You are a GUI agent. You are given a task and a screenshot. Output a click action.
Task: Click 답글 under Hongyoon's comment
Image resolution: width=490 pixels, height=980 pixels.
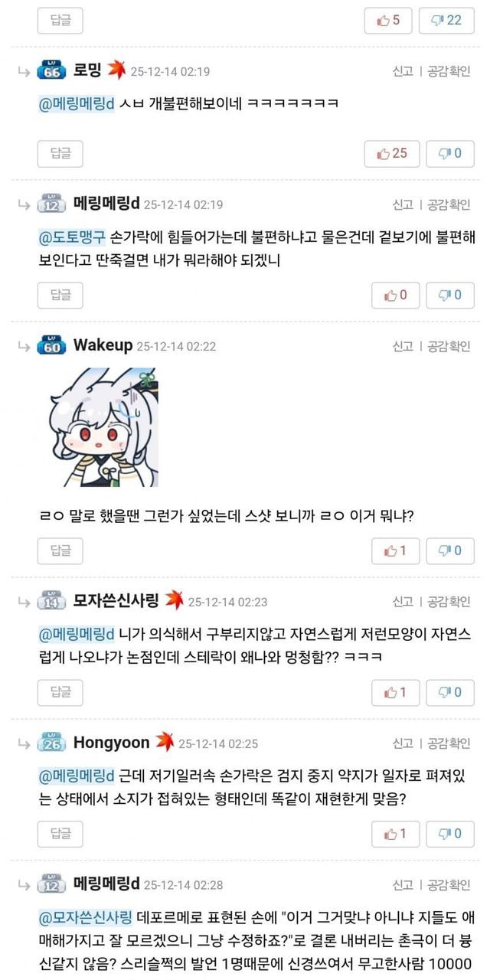(x=60, y=833)
